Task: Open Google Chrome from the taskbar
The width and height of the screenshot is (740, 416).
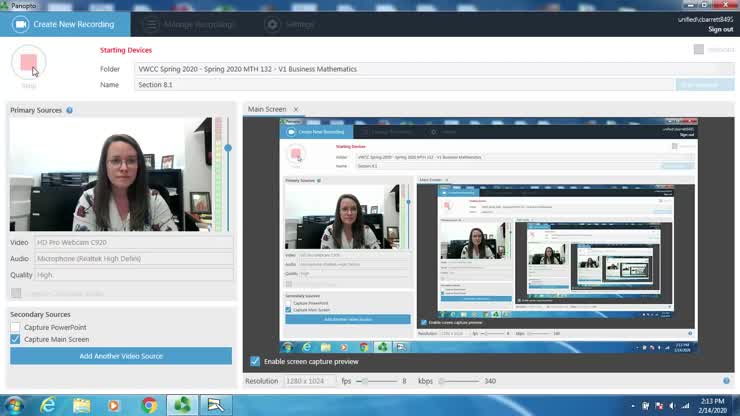Action: [149, 404]
